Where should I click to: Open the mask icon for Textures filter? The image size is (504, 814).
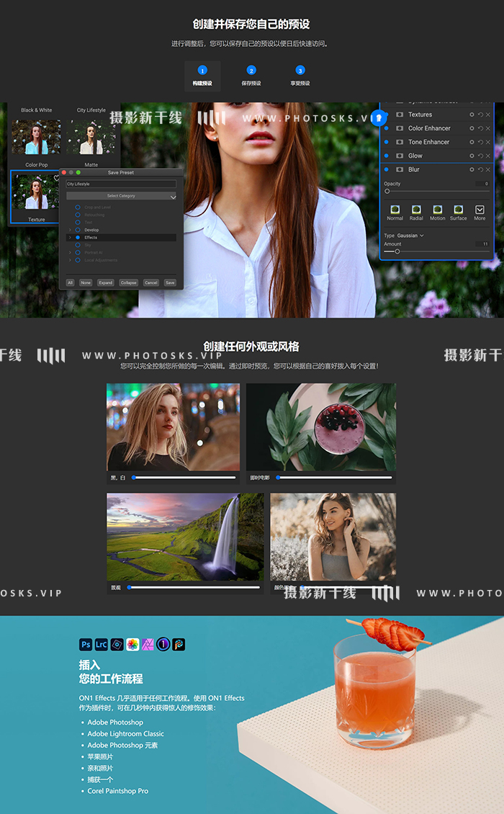[400, 115]
